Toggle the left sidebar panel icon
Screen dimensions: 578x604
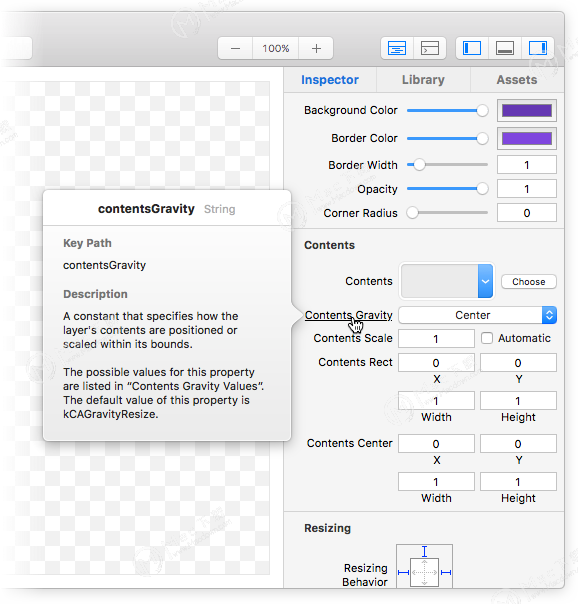pyautogui.click(x=472, y=49)
